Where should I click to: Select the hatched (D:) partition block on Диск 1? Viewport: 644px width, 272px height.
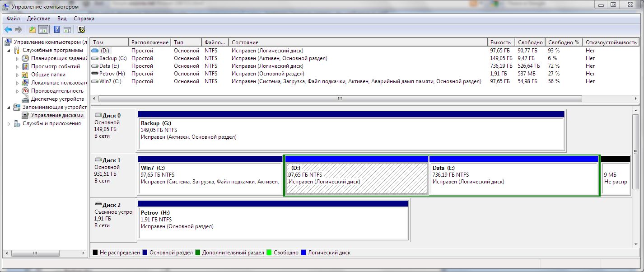(357, 175)
